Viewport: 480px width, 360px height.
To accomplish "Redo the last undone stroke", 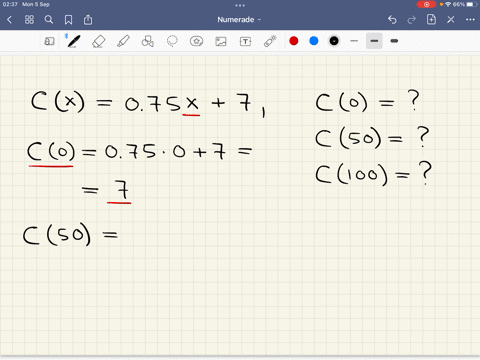I will 412,20.
